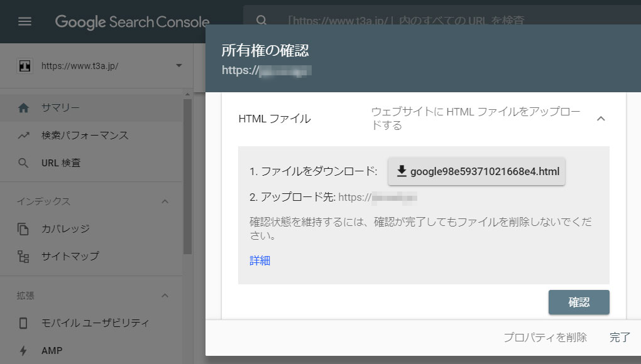This screenshot has height=364, width=641.
Task: Collapse the HTML ファイル verification panel
Action: click(601, 119)
